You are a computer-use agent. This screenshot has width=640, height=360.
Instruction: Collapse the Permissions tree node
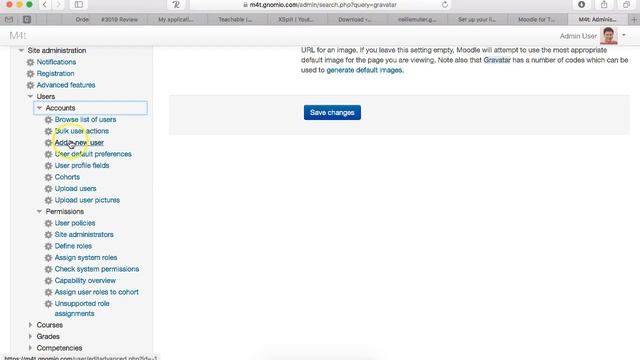click(39, 211)
